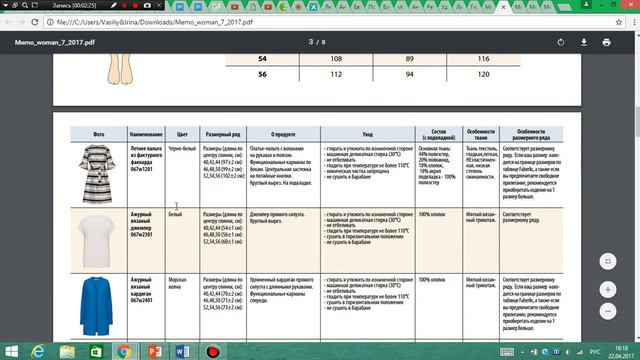This screenshot has width=640, height=360.
Task: Open the first blue-icon browser tab
Action: pyautogui.click(x=180, y=7)
